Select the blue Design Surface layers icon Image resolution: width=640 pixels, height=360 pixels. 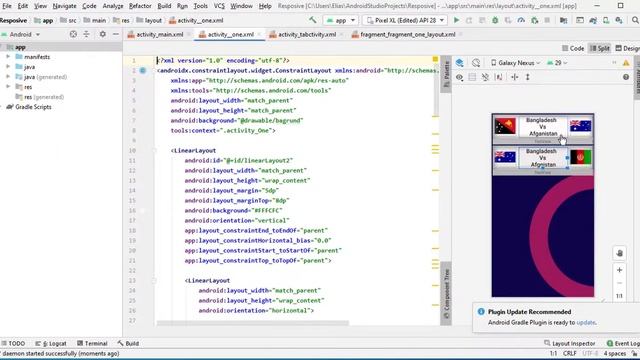[x=460, y=62]
